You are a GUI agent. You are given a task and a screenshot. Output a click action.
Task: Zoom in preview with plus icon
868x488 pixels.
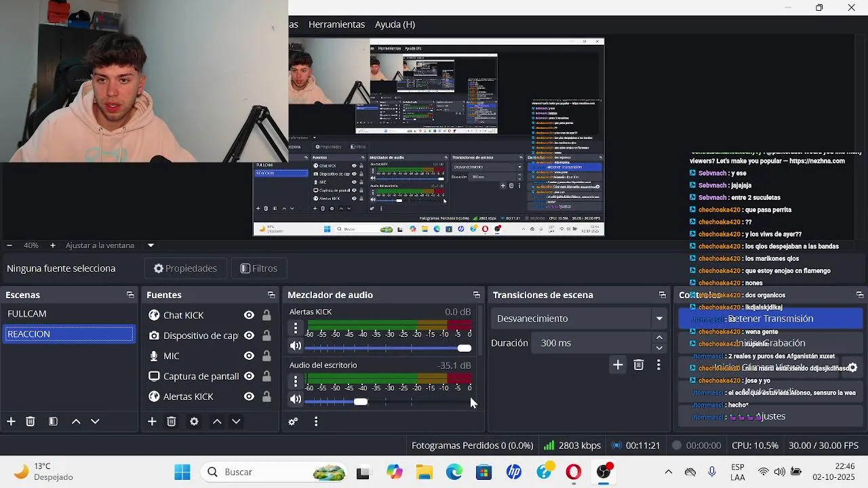coord(52,245)
